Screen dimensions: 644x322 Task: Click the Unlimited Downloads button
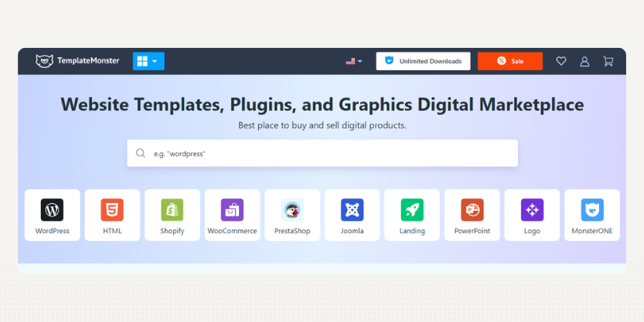point(423,61)
